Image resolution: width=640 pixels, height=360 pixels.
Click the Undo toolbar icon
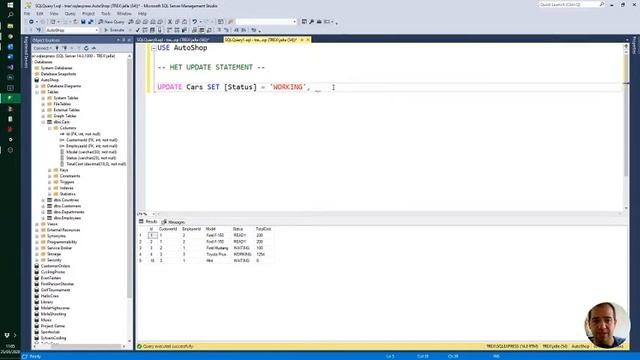click(x=195, y=22)
